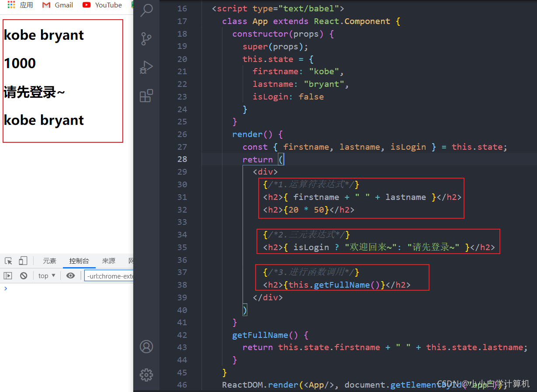Clear the console with the ban icon
The width and height of the screenshot is (537, 392).
pyautogui.click(x=24, y=275)
